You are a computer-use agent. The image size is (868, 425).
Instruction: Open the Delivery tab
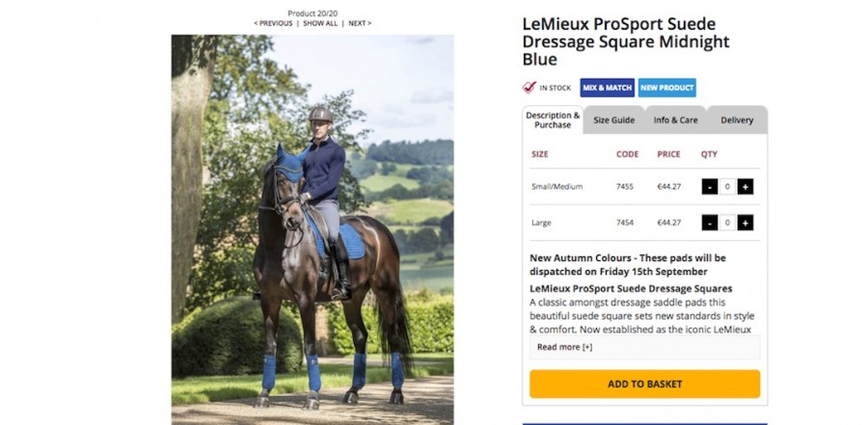737,120
